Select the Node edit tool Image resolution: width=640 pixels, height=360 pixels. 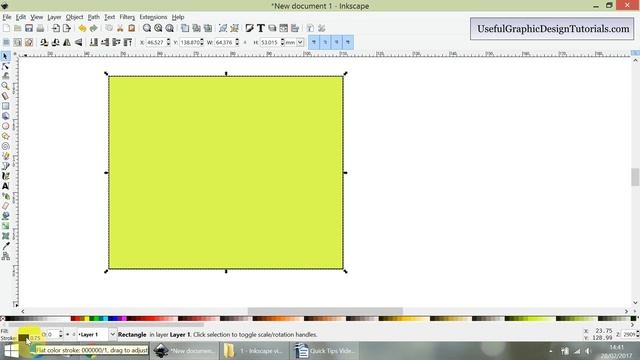coord(5,66)
